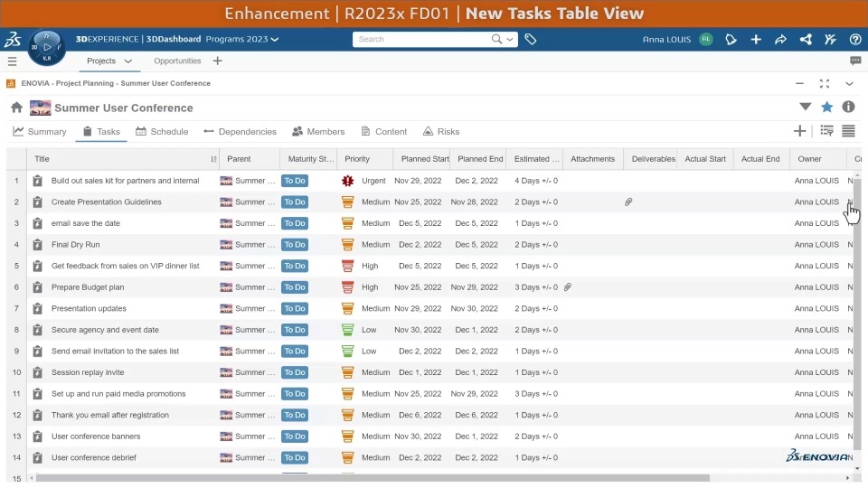The height and width of the screenshot is (488, 868).
Task: Open the help question mark icon
Action: [x=854, y=39]
